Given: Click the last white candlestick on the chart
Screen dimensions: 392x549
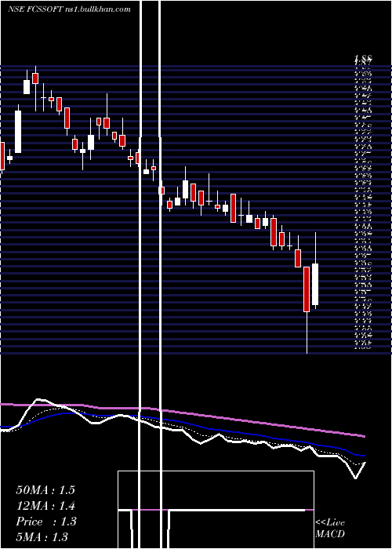Looking at the screenshot, I should 315,284.
